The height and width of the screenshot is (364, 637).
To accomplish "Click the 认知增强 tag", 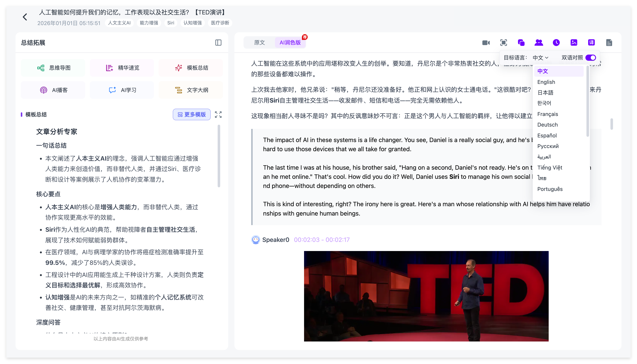I will (192, 23).
